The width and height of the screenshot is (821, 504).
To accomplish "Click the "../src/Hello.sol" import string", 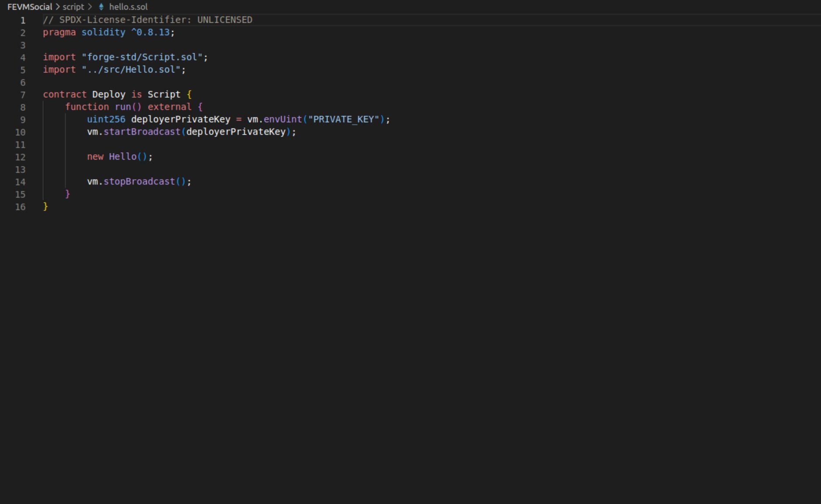I will (x=131, y=70).
